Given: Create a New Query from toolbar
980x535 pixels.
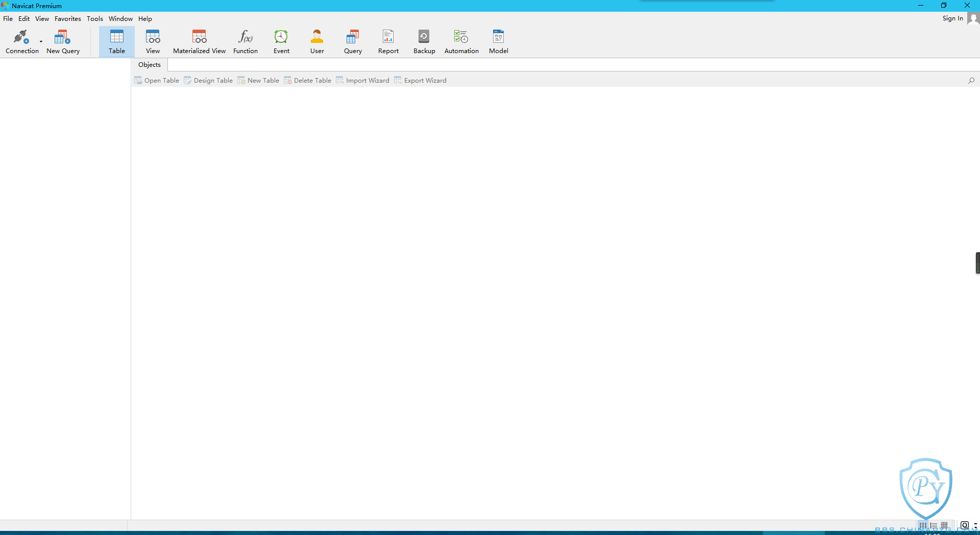Looking at the screenshot, I should pos(63,42).
